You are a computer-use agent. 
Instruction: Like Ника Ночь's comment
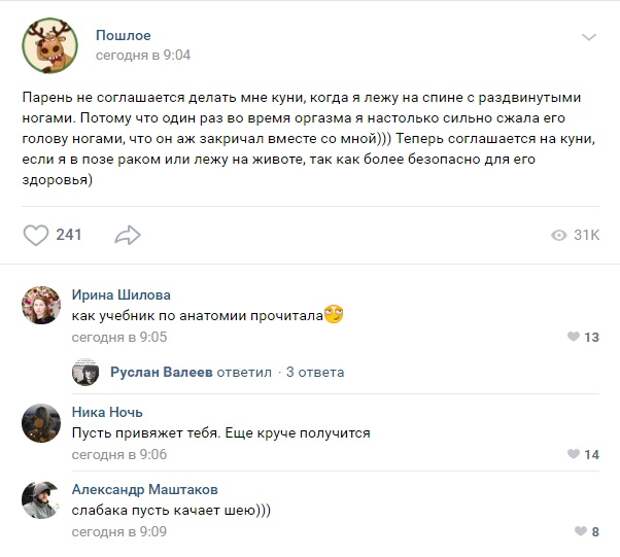574,455
